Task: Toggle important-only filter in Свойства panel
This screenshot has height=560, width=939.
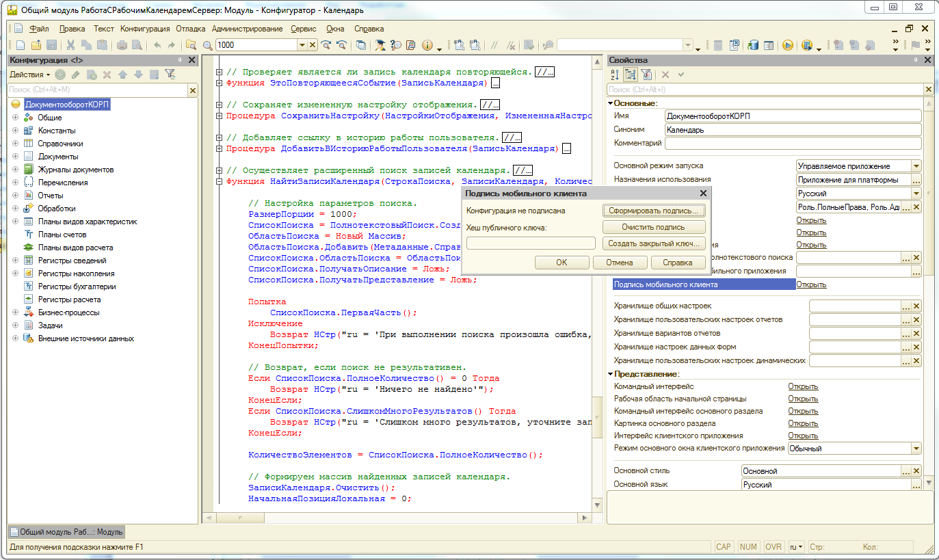Action: [x=646, y=75]
